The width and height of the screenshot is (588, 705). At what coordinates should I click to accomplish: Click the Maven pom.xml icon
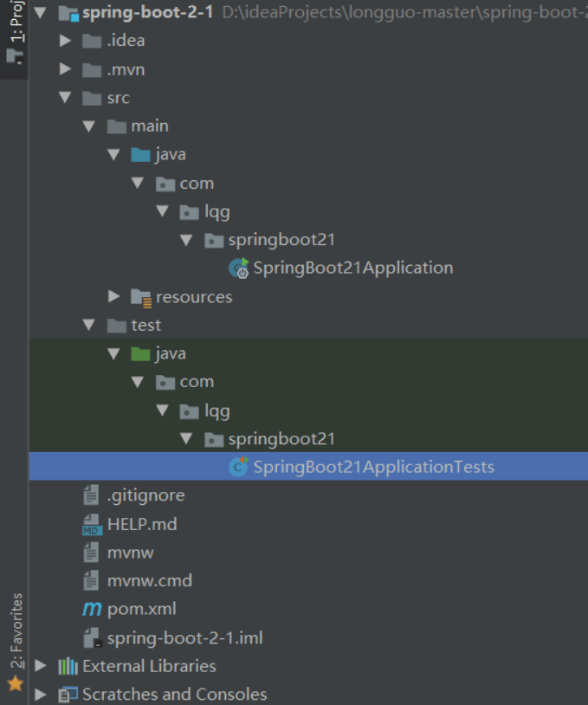(x=92, y=610)
